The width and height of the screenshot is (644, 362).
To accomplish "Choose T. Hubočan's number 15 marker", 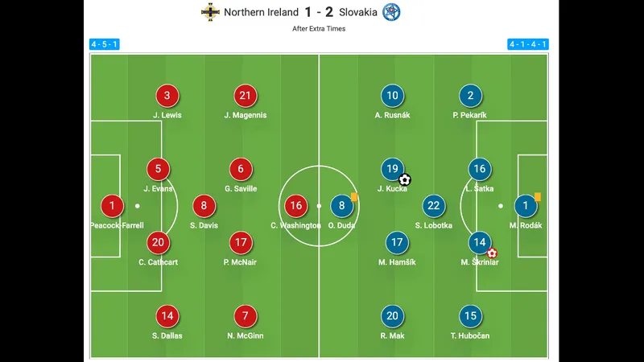I will [x=470, y=316].
